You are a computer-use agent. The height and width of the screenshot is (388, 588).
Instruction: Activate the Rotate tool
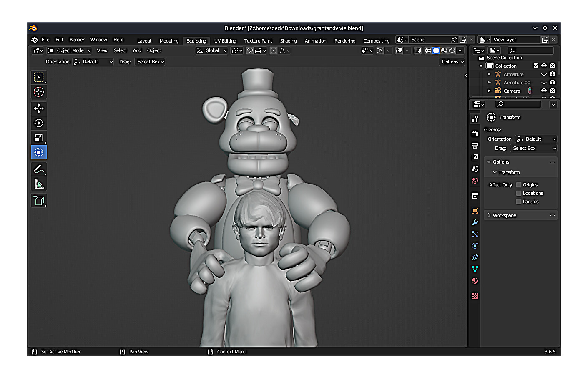point(39,123)
